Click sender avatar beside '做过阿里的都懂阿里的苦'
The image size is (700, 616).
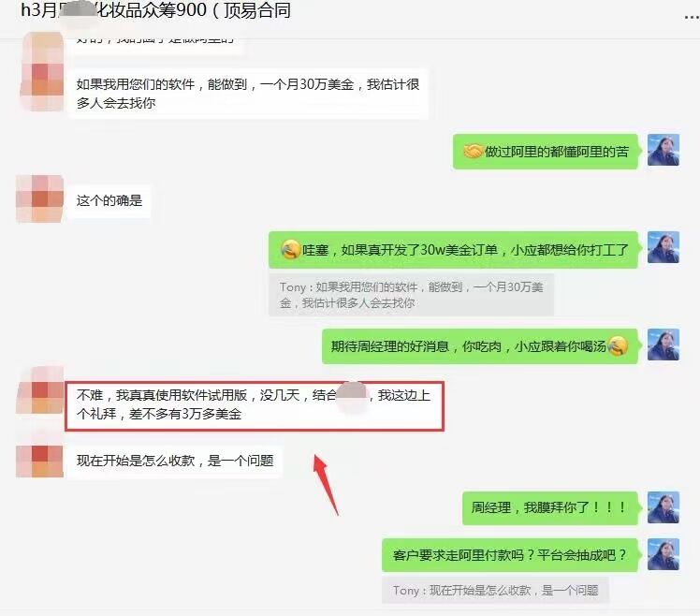coord(664,150)
